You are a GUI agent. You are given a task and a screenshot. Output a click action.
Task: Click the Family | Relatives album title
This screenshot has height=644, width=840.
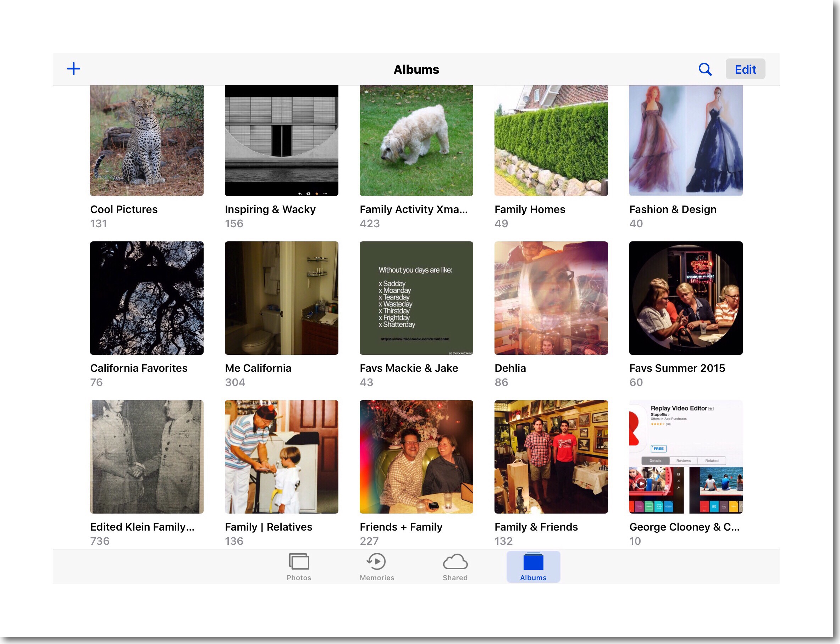pyautogui.click(x=269, y=527)
